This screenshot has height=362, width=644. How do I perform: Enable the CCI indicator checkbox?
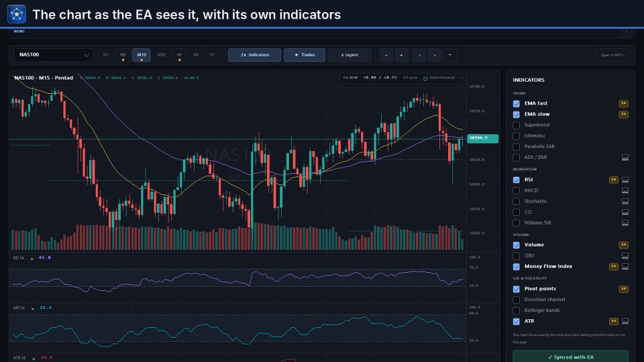click(x=517, y=213)
